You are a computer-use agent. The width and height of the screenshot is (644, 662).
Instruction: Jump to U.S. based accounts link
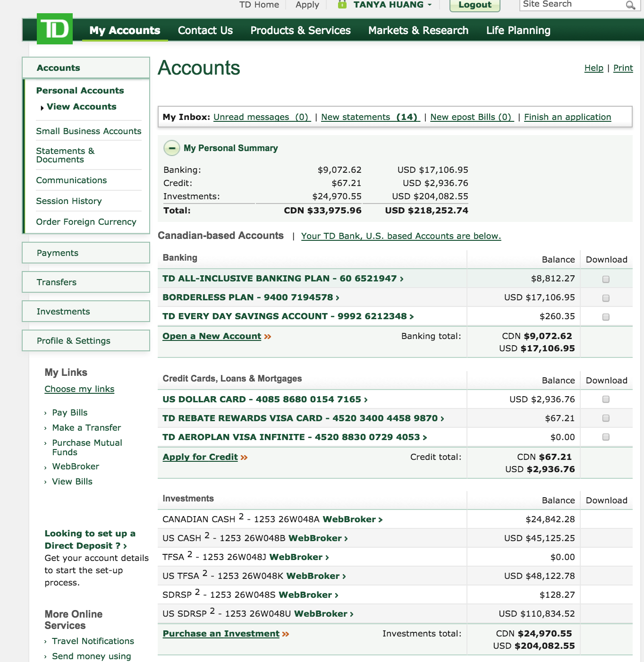point(401,236)
